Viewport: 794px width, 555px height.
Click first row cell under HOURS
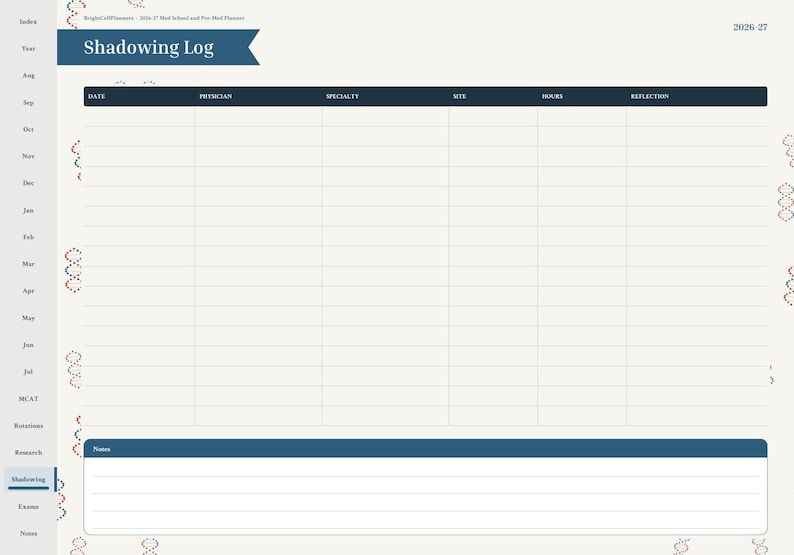click(x=582, y=116)
